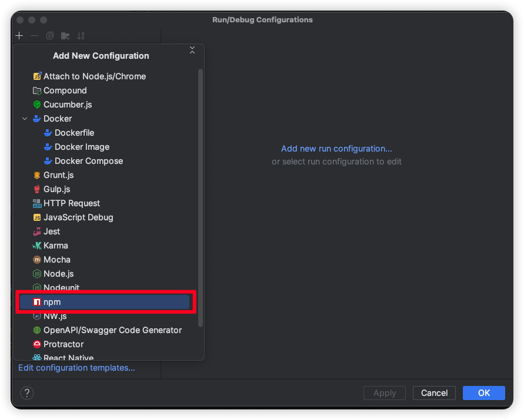Image resolution: width=524 pixels, height=420 pixels.
Task: Choose Jest from the configuration list
Action: pos(52,231)
